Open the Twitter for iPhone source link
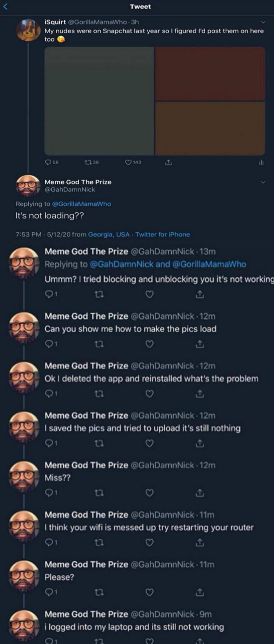The width and height of the screenshot is (274, 644). [x=163, y=234]
